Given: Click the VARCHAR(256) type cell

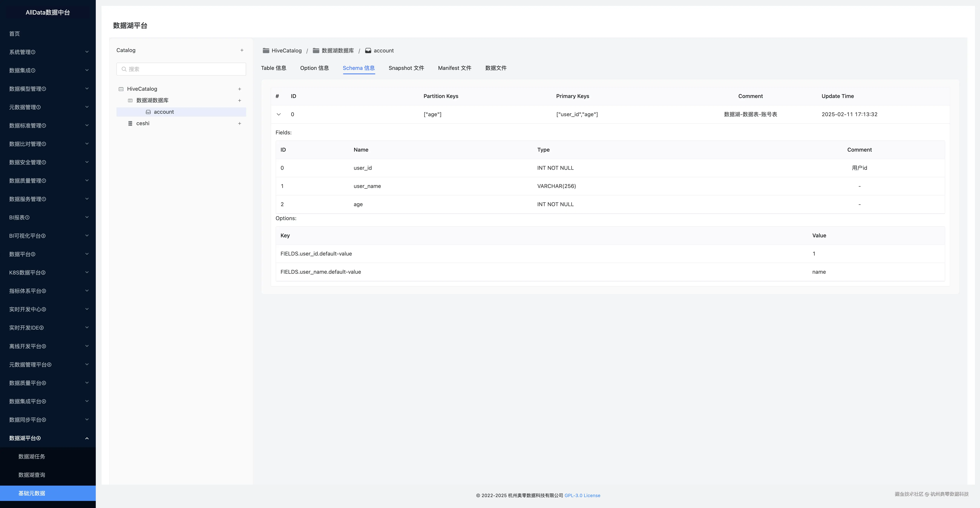Looking at the screenshot, I should (557, 186).
